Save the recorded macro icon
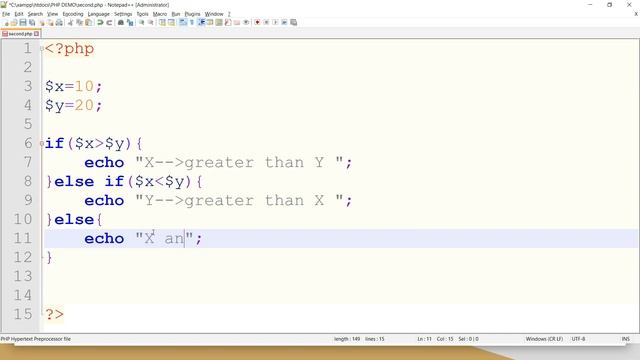 click(x=293, y=22)
